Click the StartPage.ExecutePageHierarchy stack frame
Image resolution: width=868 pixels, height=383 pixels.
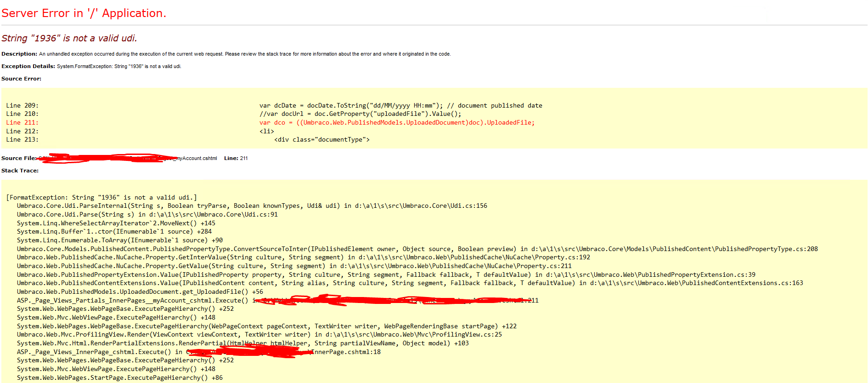pos(119,377)
